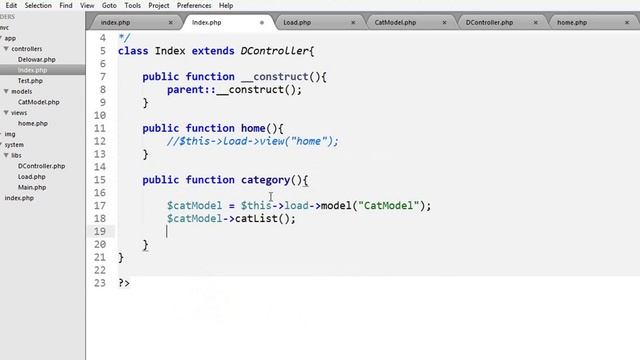Open home.php in the views folder
The image size is (640, 360).
[33, 123]
